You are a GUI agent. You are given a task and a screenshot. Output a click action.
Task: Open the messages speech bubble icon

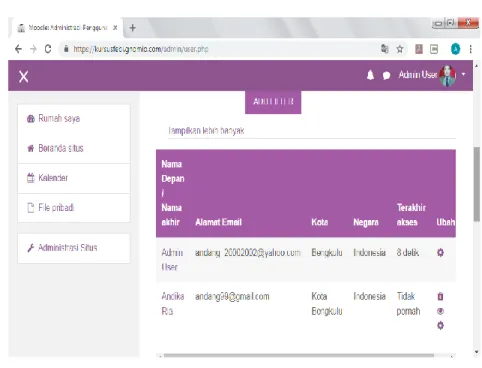click(x=386, y=76)
